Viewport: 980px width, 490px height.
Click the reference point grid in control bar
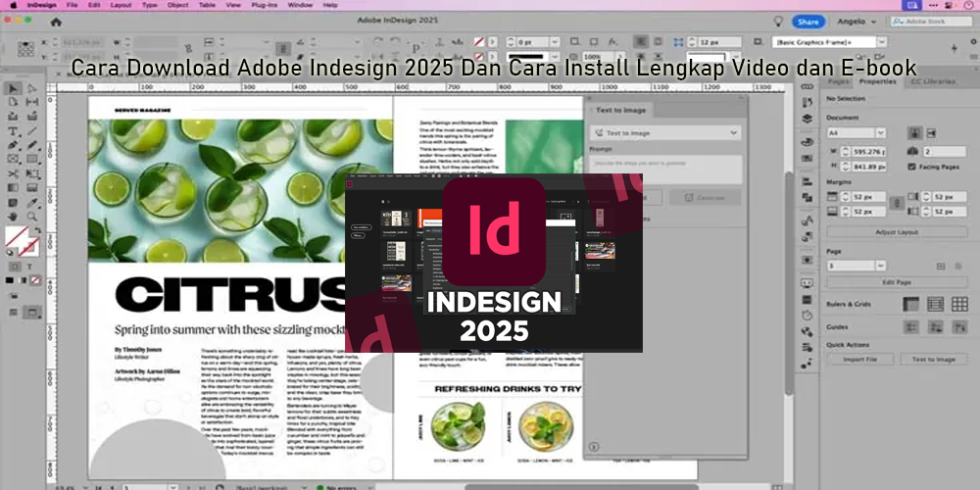pyautogui.click(x=25, y=48)
